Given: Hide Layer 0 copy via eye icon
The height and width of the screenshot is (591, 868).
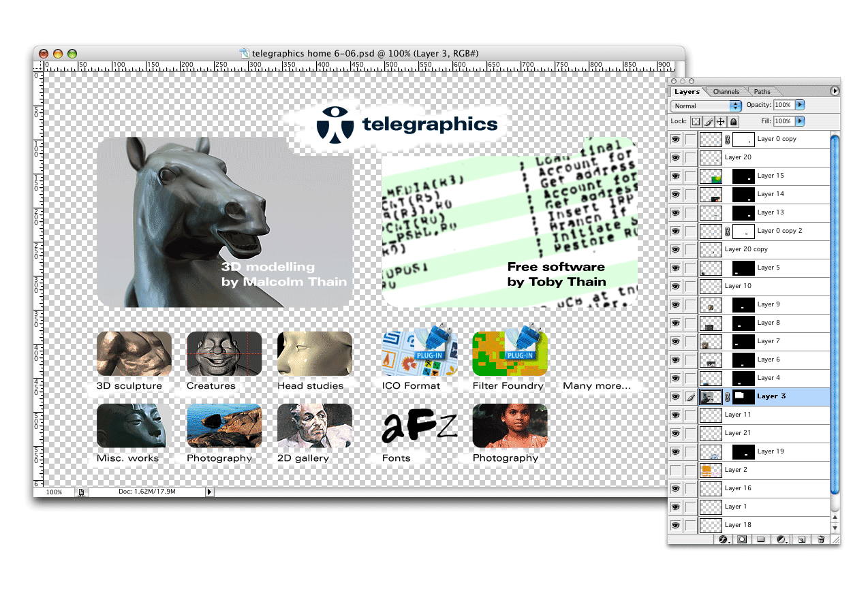Looking at the screenshot, I should [676, 139].
